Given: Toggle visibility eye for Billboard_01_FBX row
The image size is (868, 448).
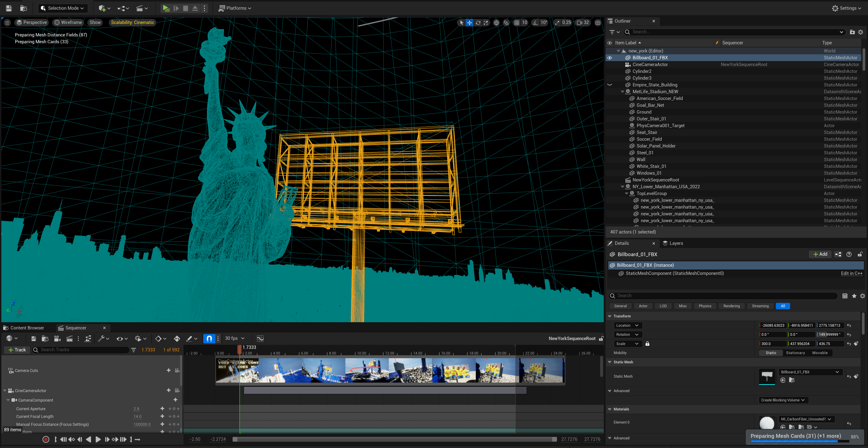Looking at the screenshot, I should 610,58.
